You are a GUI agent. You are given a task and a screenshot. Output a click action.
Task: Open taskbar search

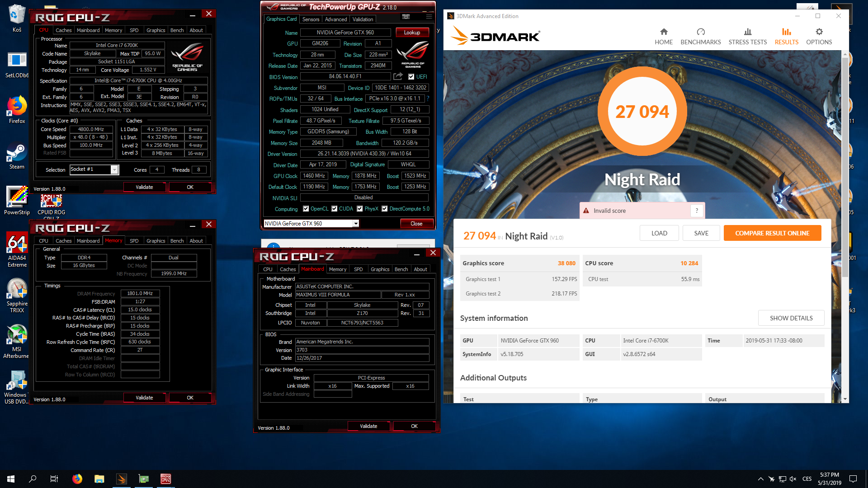pos(33,479)
